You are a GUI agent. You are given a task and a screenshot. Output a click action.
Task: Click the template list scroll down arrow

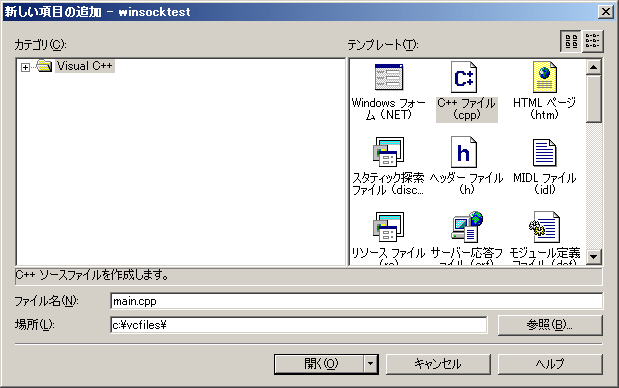(x=593, y=257)
